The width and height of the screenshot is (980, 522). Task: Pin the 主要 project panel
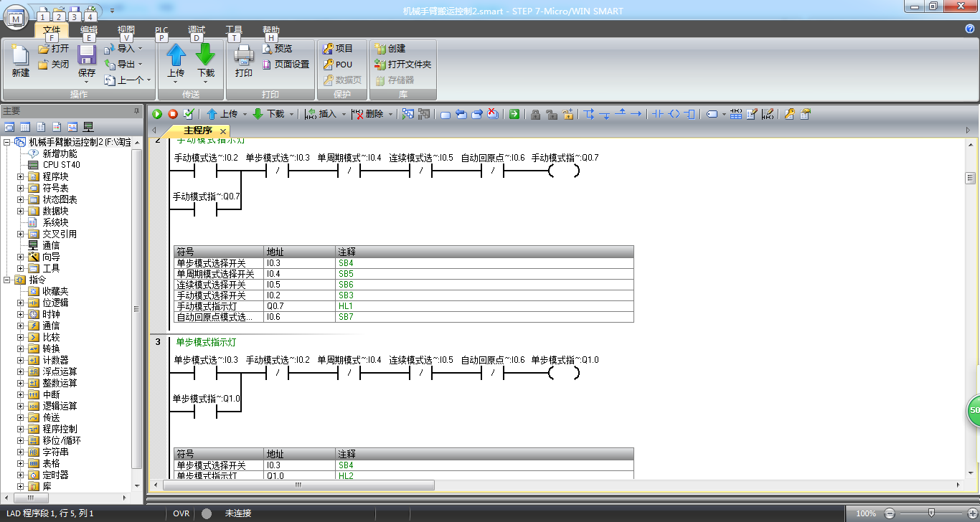pyautogui.click(x=136, y=110)
